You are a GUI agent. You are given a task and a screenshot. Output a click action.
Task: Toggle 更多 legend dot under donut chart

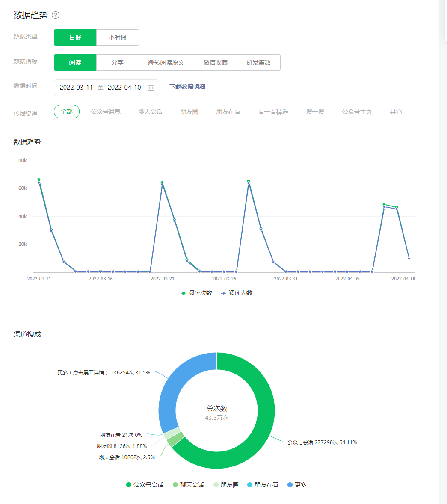point(290,485)
